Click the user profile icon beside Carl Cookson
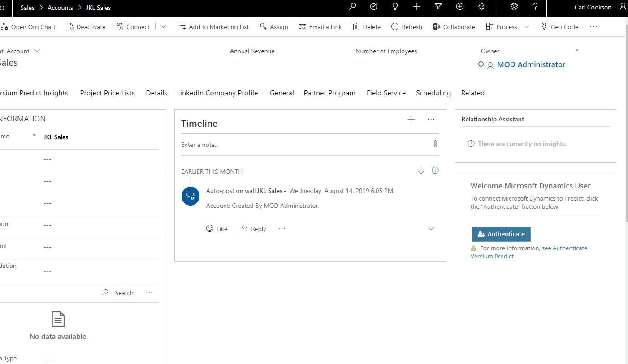The width and height of the screenshot is (628, 364). [623, 7]
